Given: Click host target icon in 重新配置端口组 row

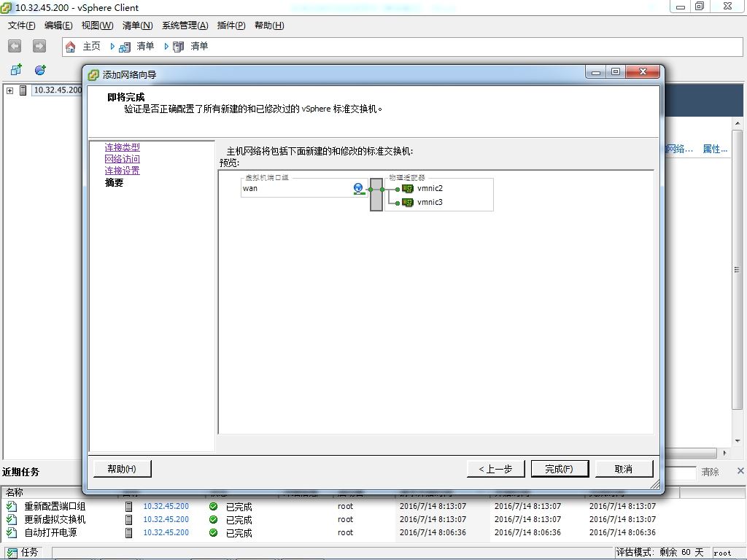Looking at the screenshot, I should point(128,506).
